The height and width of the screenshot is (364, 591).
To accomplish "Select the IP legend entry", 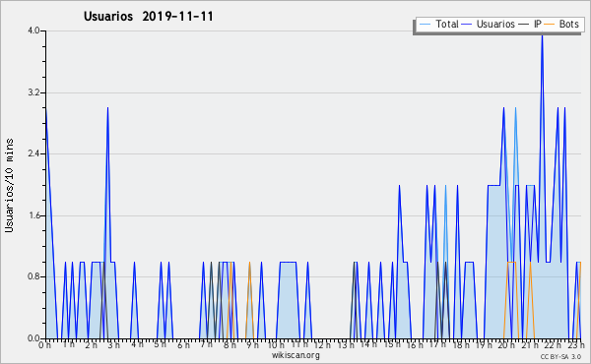I will tap(530, 24).
